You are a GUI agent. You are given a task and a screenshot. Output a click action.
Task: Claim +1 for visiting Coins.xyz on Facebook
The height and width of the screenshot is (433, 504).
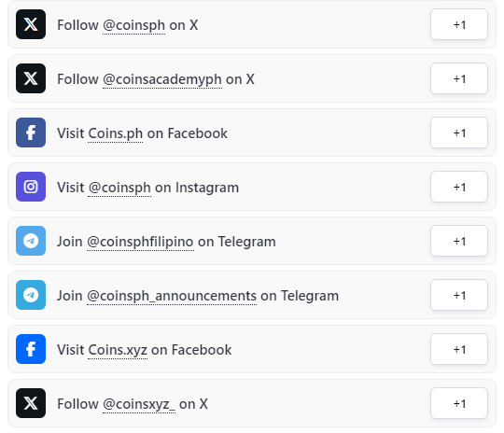click(459, 349)
